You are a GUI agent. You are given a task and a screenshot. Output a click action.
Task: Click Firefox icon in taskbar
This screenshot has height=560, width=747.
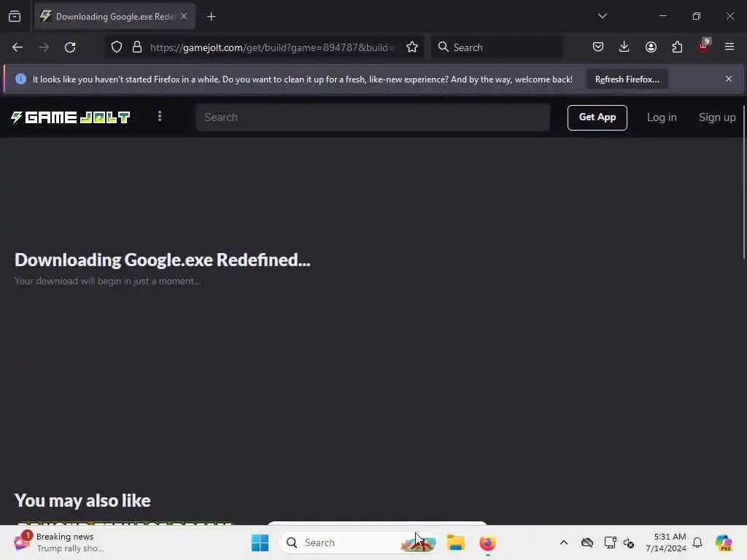click(x=487, y=542)
